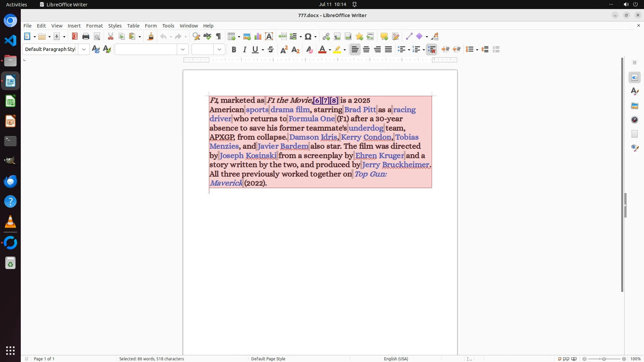This screenshot has width=644, height=362.
Task: Open the sidebar Navigator panel
Action: (x=635, y=120)
